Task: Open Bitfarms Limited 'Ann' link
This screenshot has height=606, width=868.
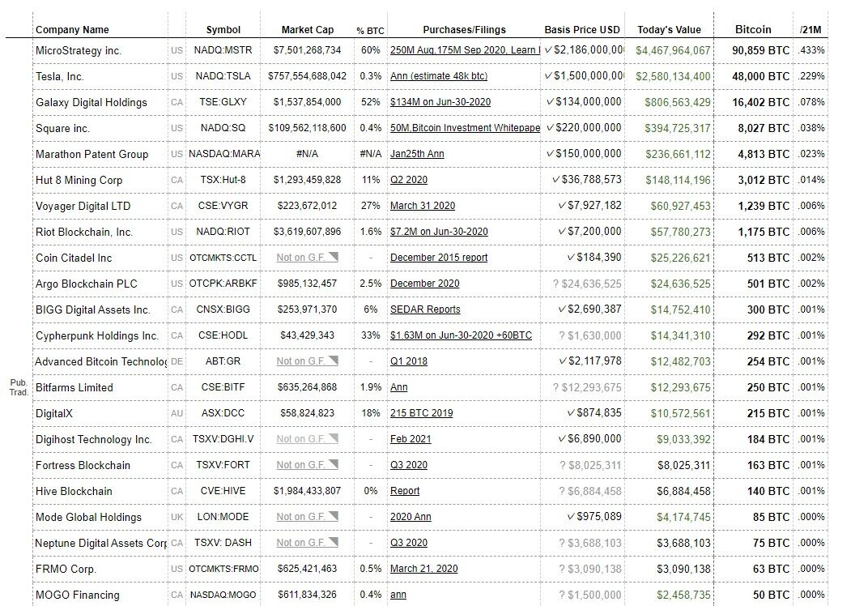Action: [x=398, y=387]
